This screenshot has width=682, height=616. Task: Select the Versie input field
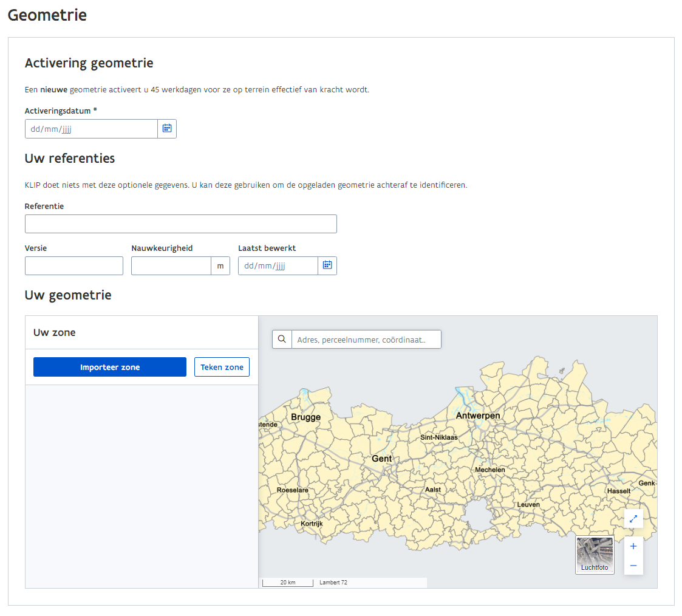click(x=74, y=265)
